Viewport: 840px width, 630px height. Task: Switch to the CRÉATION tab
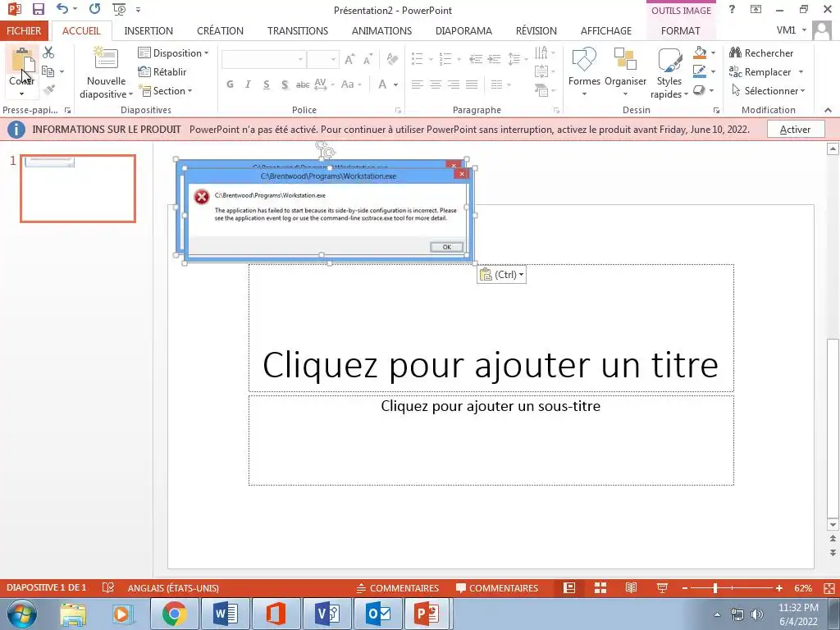coord(220,30)
